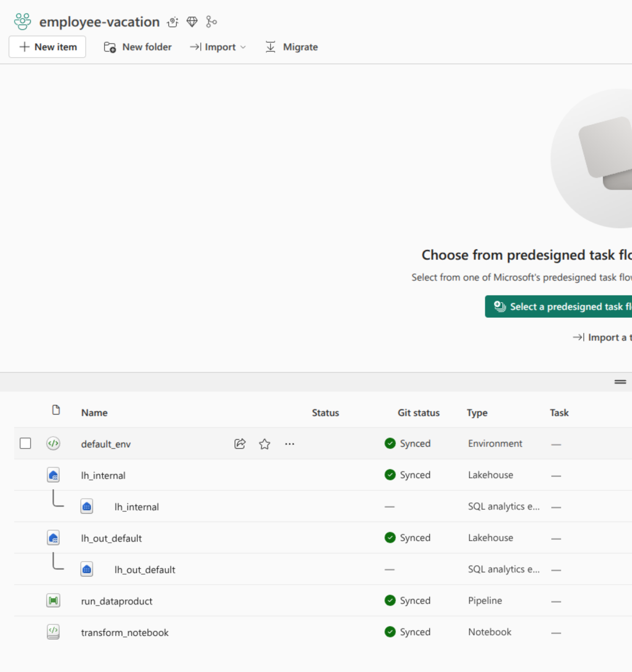Viewport: 632px width, 672px height.
Task: Click "SQL analytics e..." under lh_out_default
Action: 504,569
